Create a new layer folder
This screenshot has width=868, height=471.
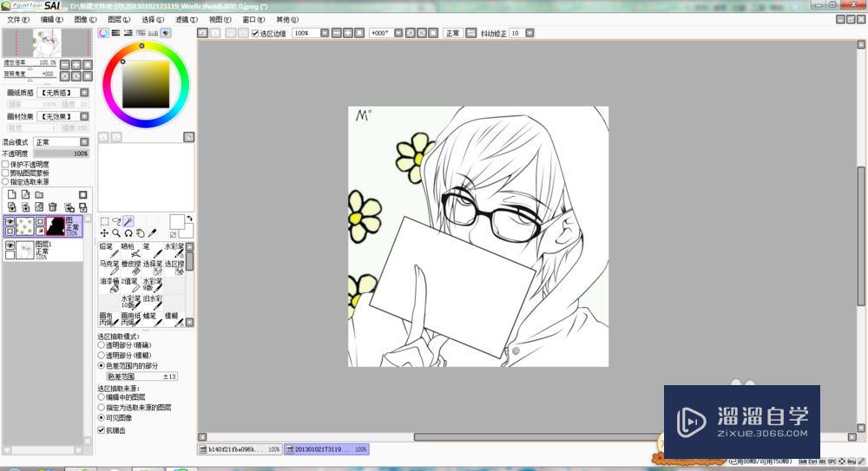[x=39, y=195]
